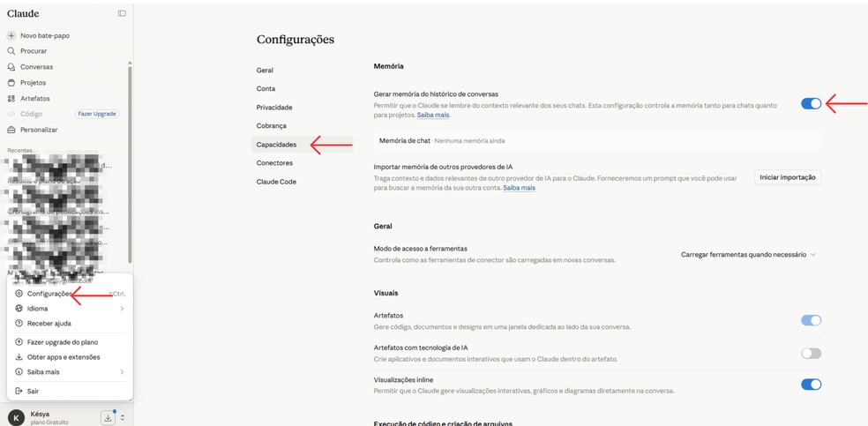Click the Novo bate-papo plus icon
This screenshot has height=426, width=868.
coord(11,35)
